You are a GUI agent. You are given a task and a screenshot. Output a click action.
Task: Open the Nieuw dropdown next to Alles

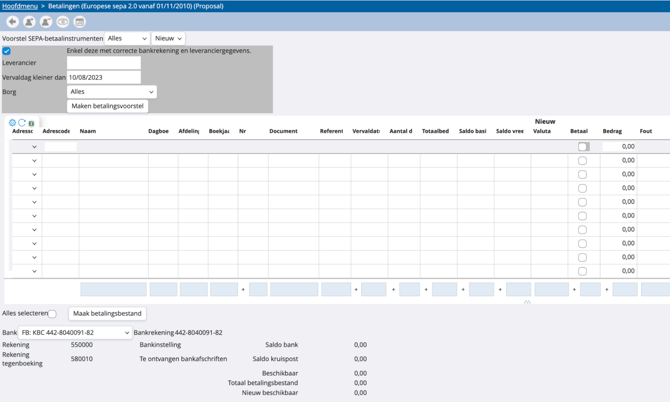(168, 38)
